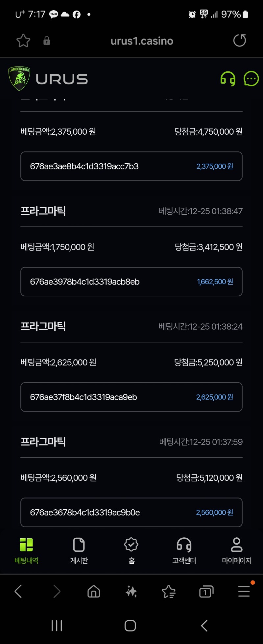Reload the page with the refresh icon
This screenshot has height=644, width=263.
[239, 40]
